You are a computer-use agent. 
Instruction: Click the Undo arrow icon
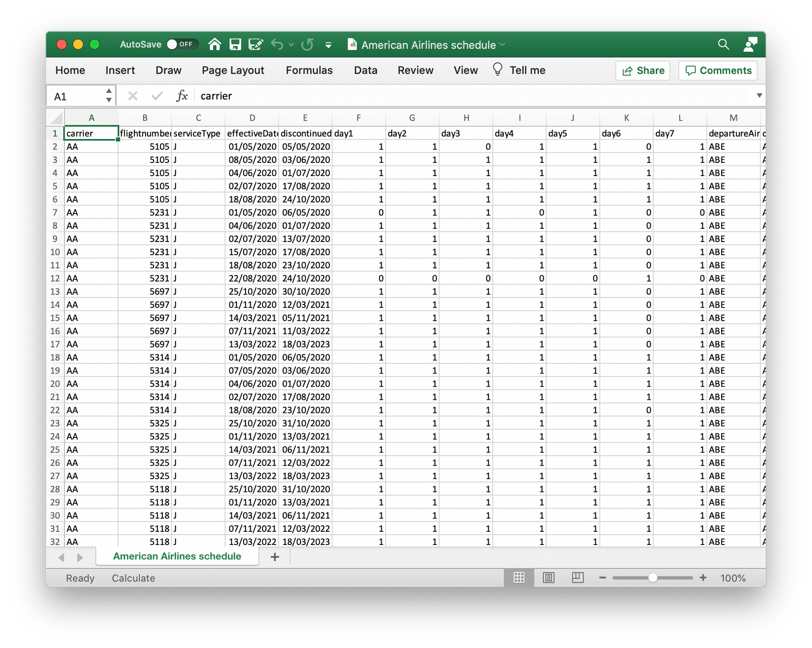[x=277, y=45]
